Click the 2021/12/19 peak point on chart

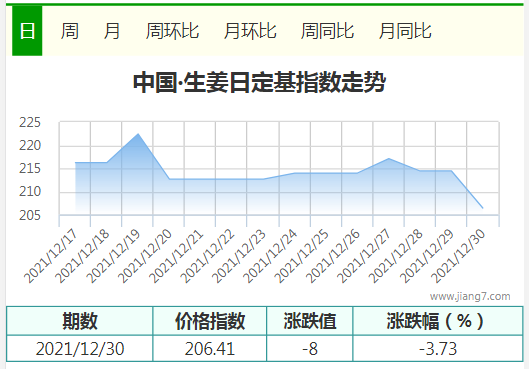tap(138, 134)
